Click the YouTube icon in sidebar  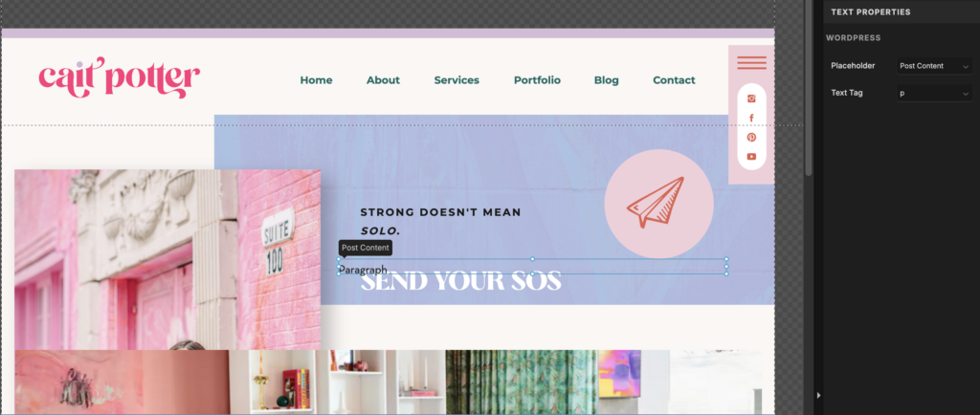tap(751, 157)
